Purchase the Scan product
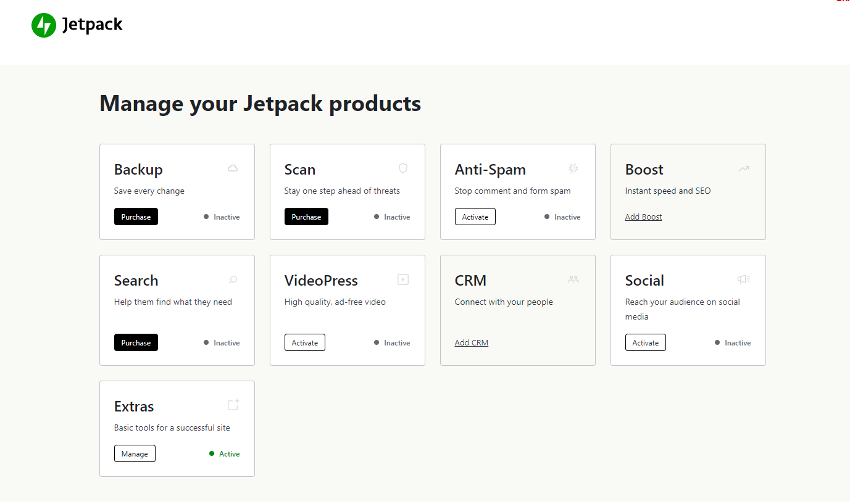This screenshot has width=850, height=504. [x=306, y=217]
